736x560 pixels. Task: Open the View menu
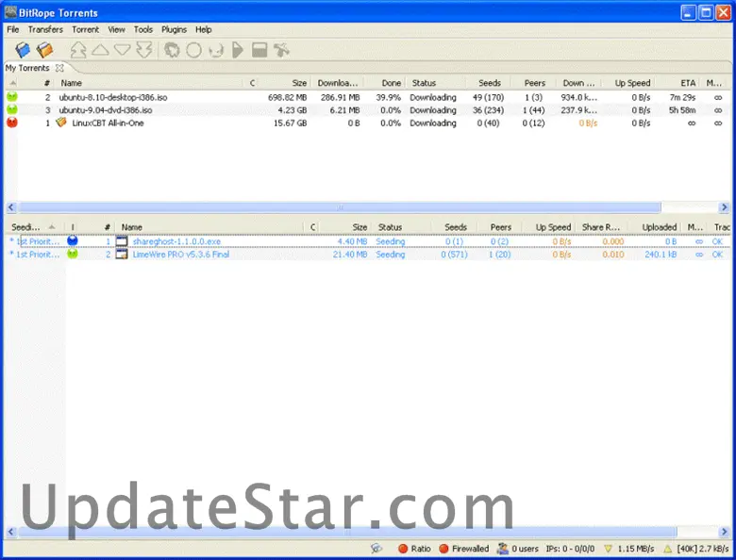116,29
